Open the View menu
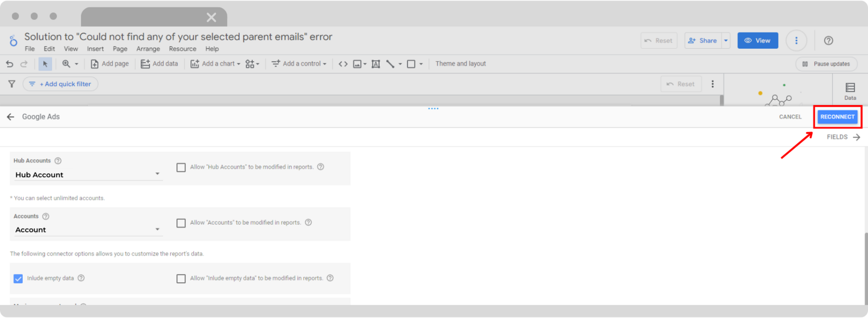Screen dimensions: 868x318 (71, 49)
